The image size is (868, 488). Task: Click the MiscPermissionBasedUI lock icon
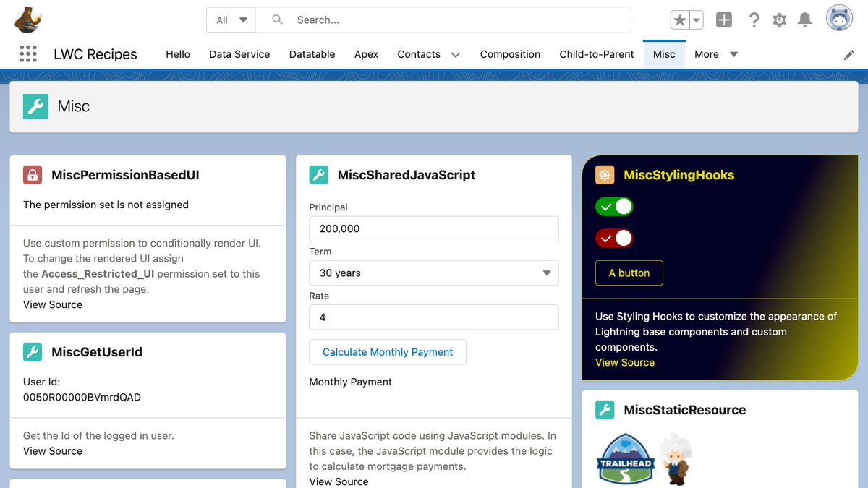(x=33, y=175)
